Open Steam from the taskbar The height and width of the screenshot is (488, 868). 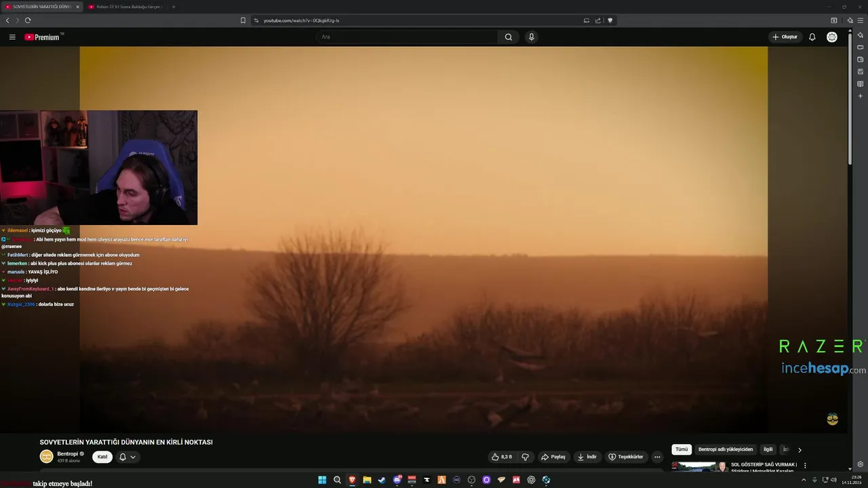pos(382,480)
